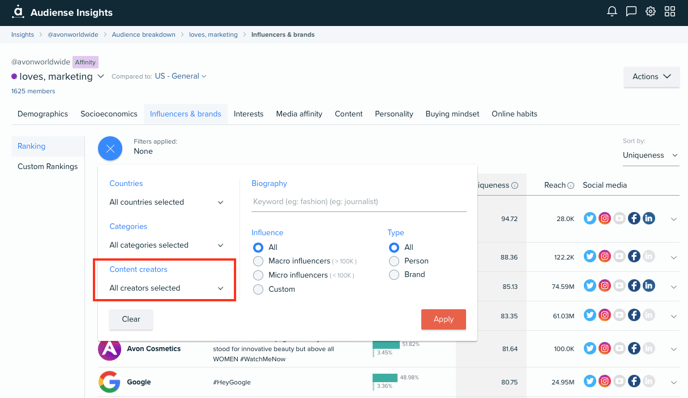Open the Uniqueness sort dropdown

650,155
